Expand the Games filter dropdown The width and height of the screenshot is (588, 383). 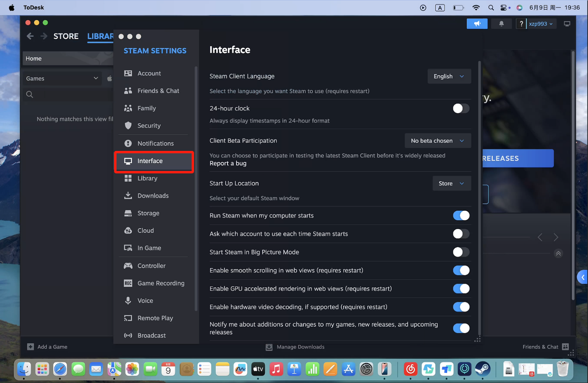point(62,78)
